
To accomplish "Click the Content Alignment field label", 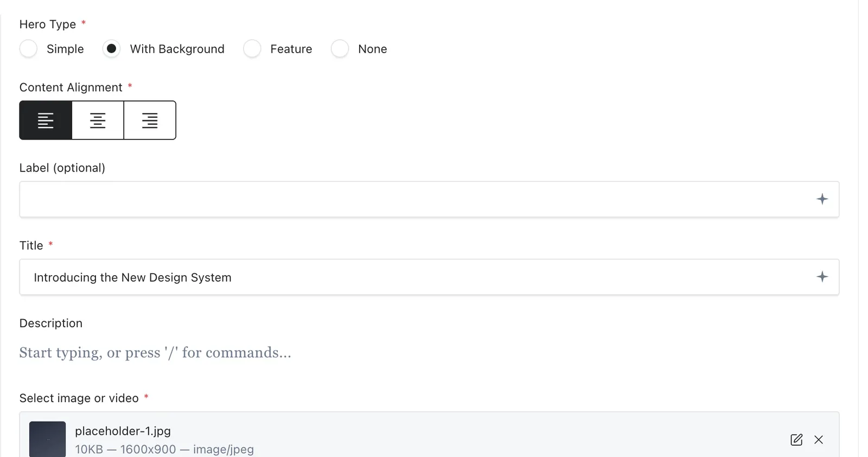I will pyautogui.click(x=71, y=87).
